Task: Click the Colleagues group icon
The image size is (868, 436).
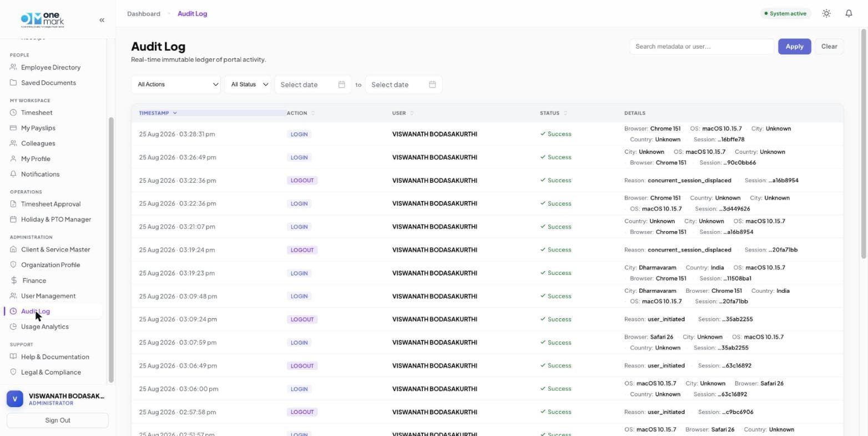Action: tap(13, 143)
